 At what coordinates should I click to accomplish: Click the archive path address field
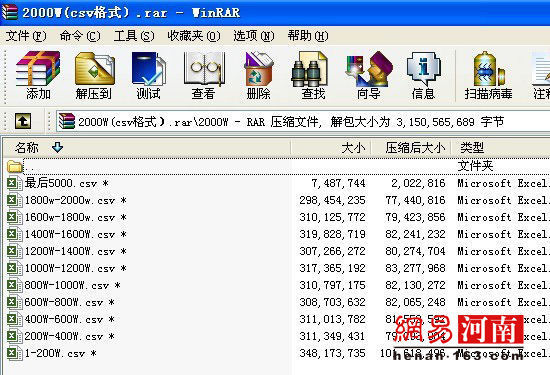click(x=303, y=121)
